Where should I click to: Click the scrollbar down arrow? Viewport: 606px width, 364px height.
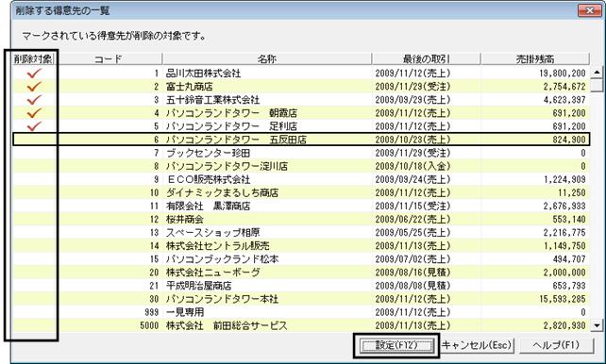(598, 325)
